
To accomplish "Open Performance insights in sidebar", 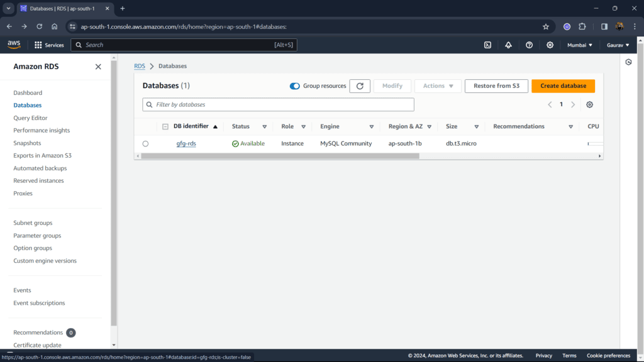I will coord(42,131).
